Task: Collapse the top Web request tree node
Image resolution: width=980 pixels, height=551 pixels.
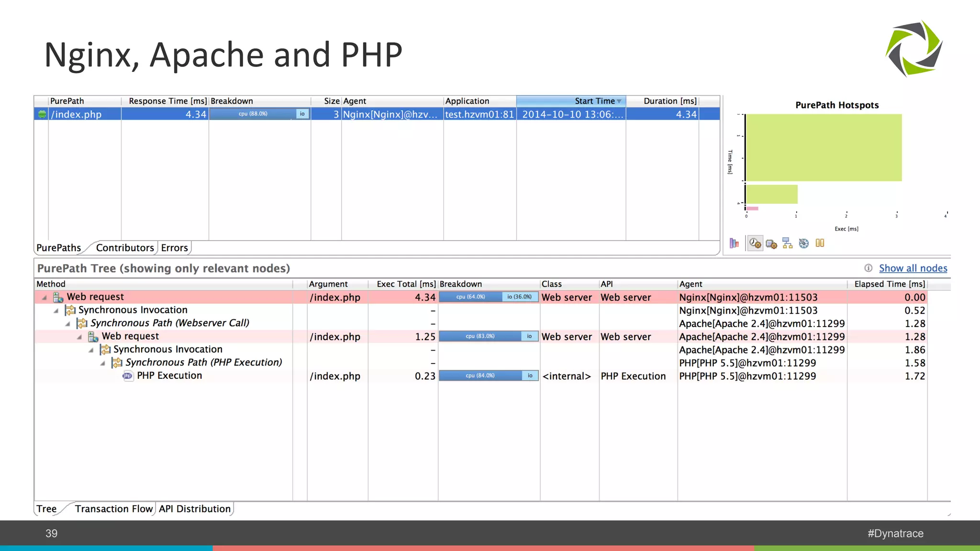Action: (45, 298)
